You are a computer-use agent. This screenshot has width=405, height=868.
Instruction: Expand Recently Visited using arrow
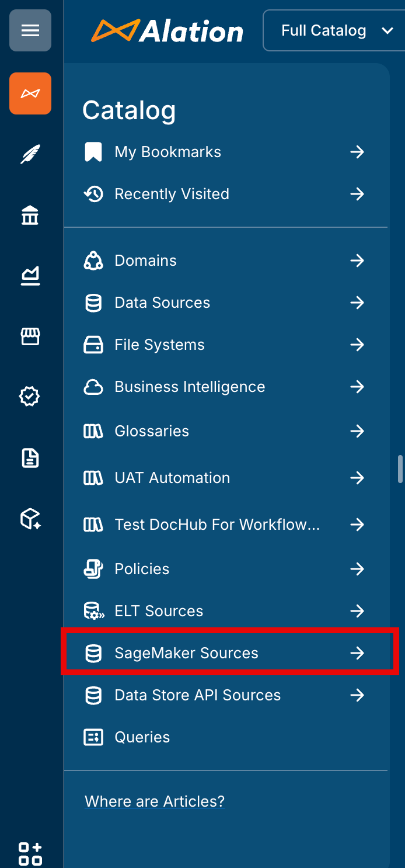coord(357,194)
